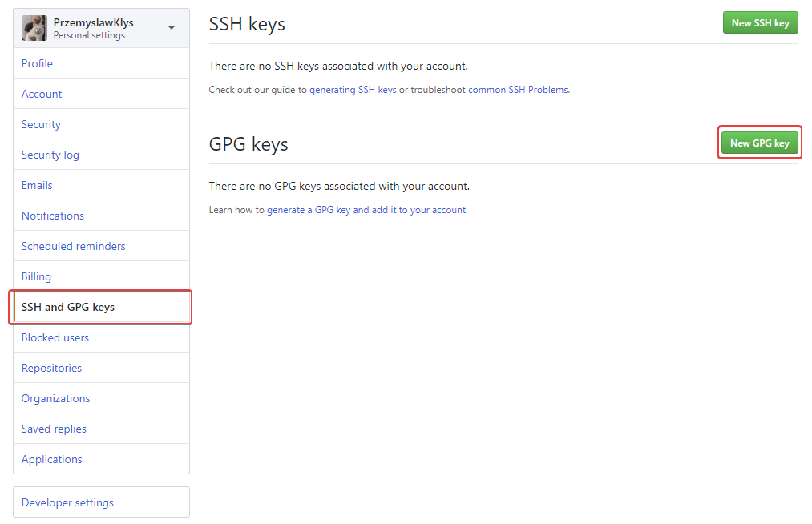
Task: Click the PrzemyslawKlys profile avatar image
Action: (x=33, y=27)
